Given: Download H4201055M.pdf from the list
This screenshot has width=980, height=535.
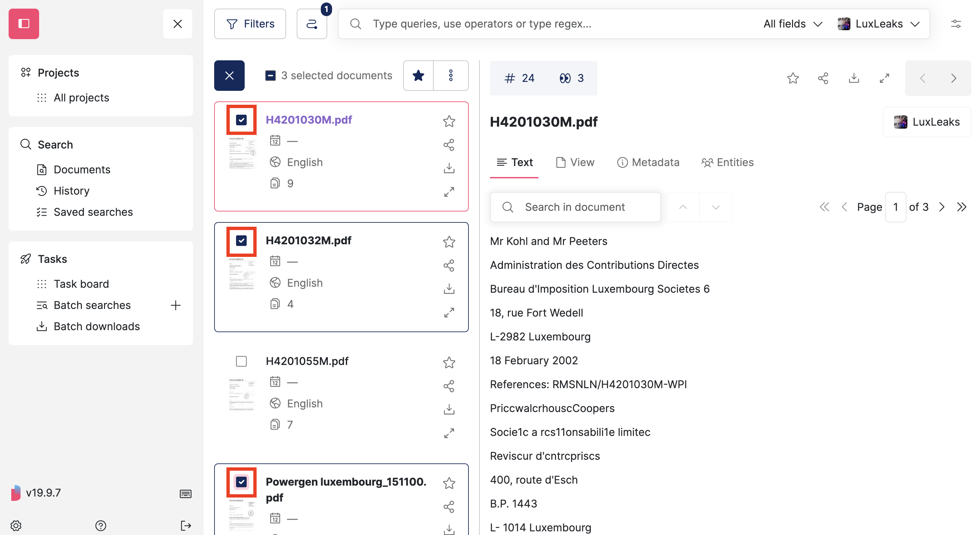Looking at the screenshot, I should pos(449,409).
